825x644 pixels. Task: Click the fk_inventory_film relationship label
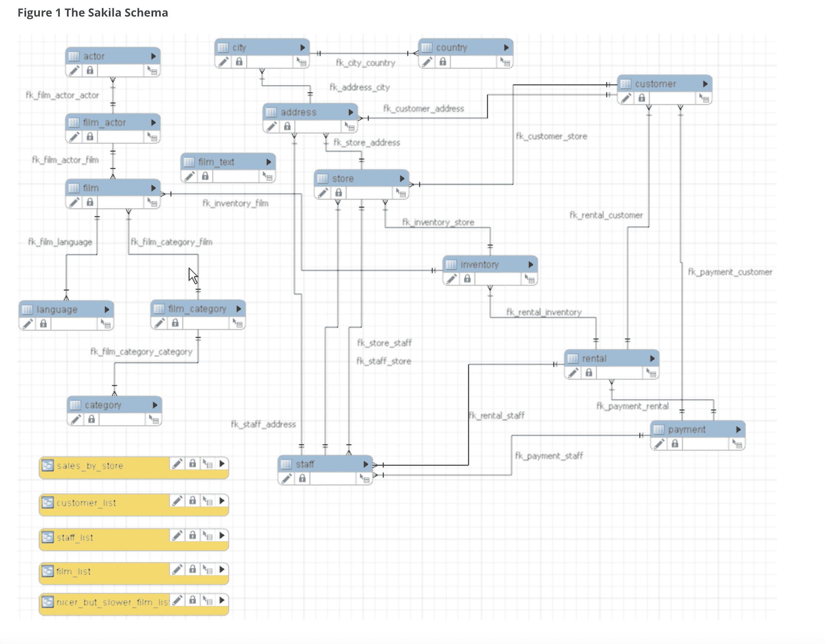236,204
